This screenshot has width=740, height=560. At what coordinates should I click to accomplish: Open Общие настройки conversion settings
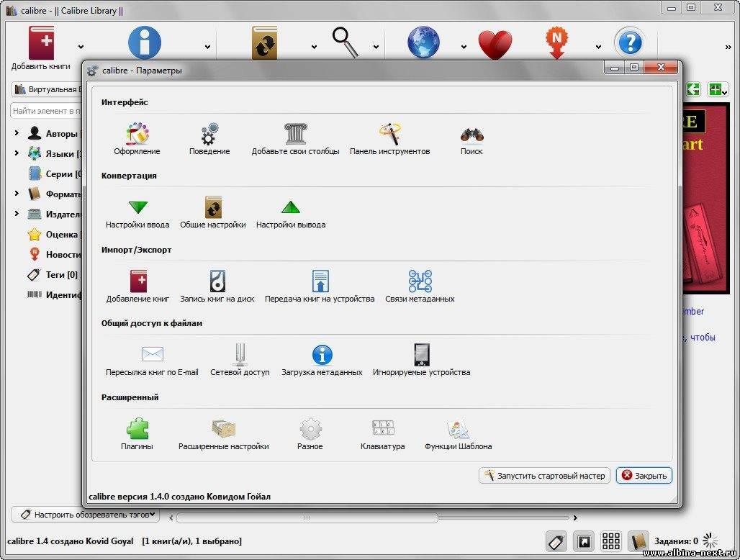213,213
